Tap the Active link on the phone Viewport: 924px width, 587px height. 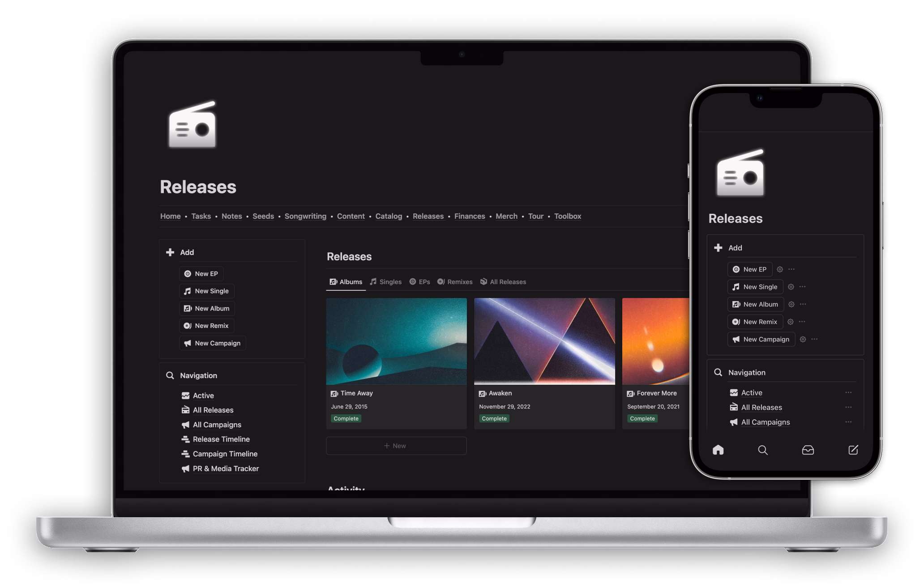click(x=752, y=393)
